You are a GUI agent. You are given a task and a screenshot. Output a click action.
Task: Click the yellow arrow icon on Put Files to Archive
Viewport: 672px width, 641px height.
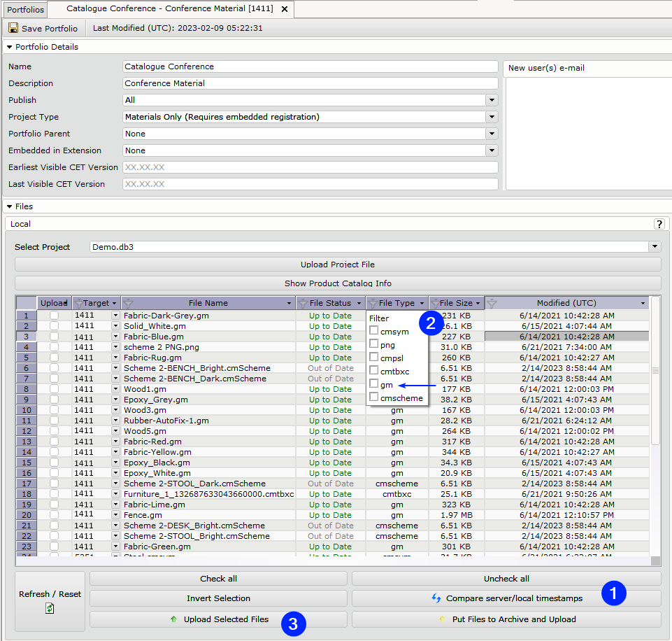tap(442, 619)
